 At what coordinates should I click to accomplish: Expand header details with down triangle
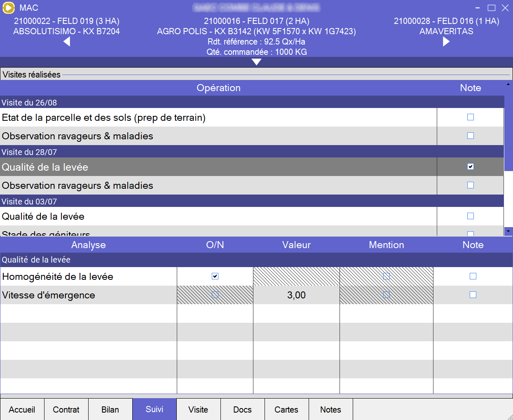pyautogui.click(x=256, y=62)
